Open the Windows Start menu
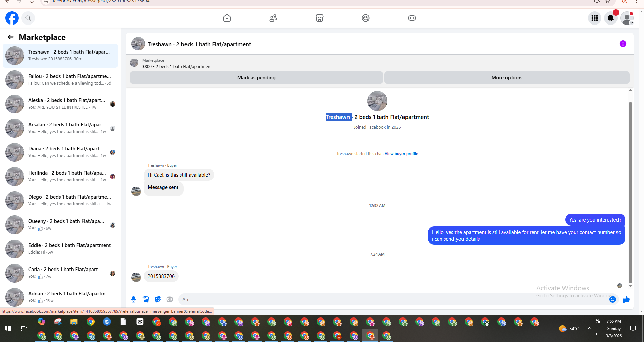The image size is (644, 342). coord(8,328)
